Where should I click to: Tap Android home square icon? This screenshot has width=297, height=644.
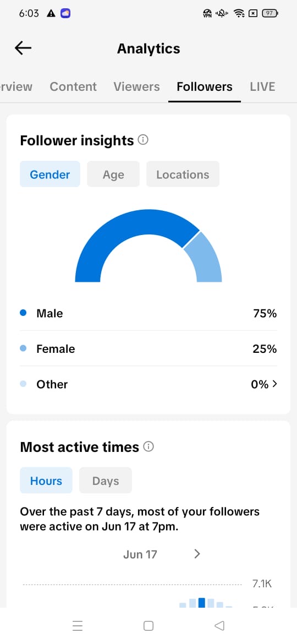coord(148,625)
